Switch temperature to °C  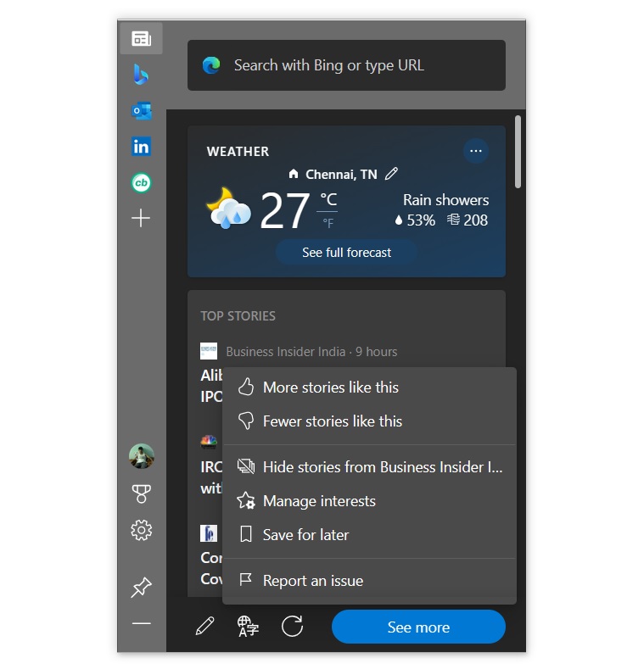(328, 198)
